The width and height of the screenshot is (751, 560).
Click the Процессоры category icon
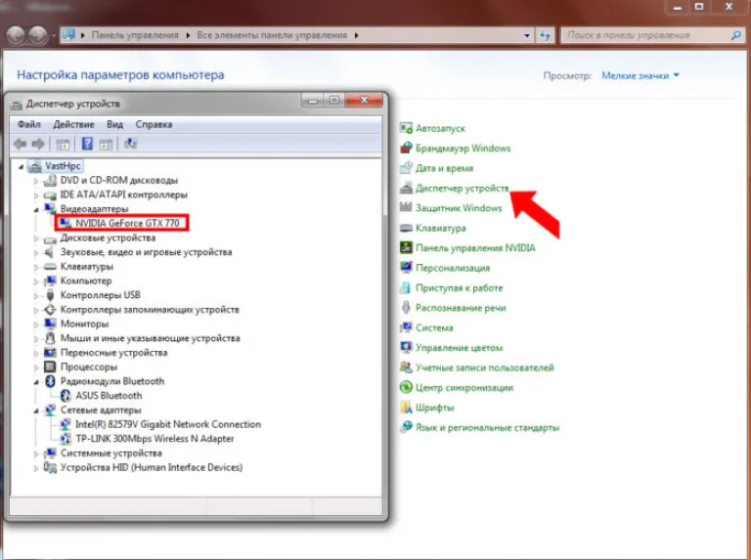(50, 366)
